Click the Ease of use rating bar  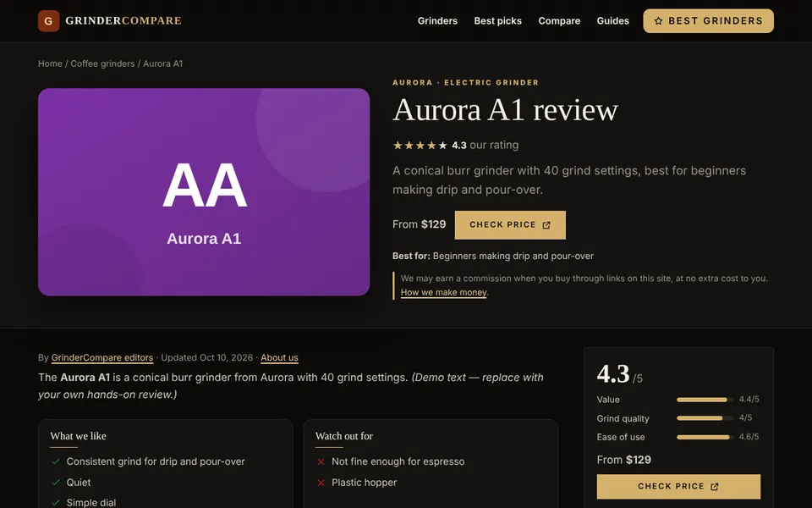click(x=705, y=437)
